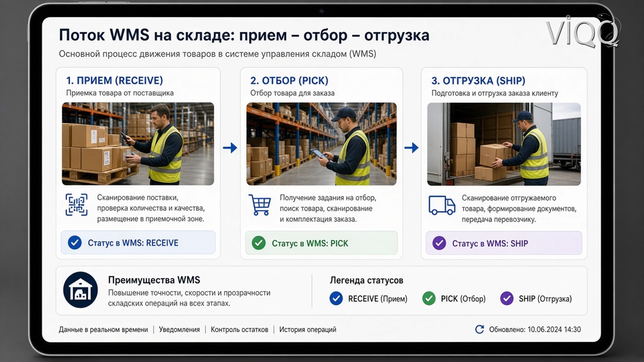Click the Статус в WMS: PICK badge
This screenshot has height=362, width=644.
click(x=321, y=243)
